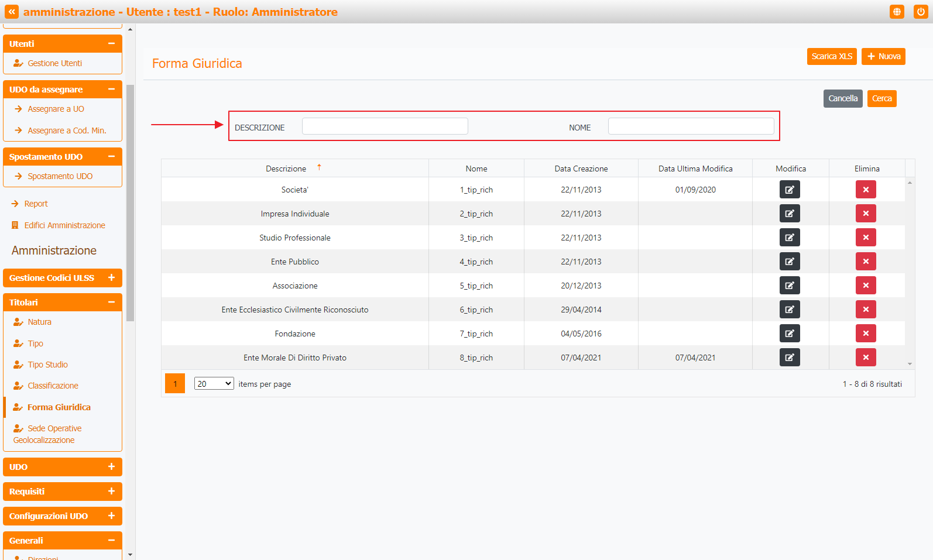Expand the Gestione Codici ULSS section

(111, 278)
